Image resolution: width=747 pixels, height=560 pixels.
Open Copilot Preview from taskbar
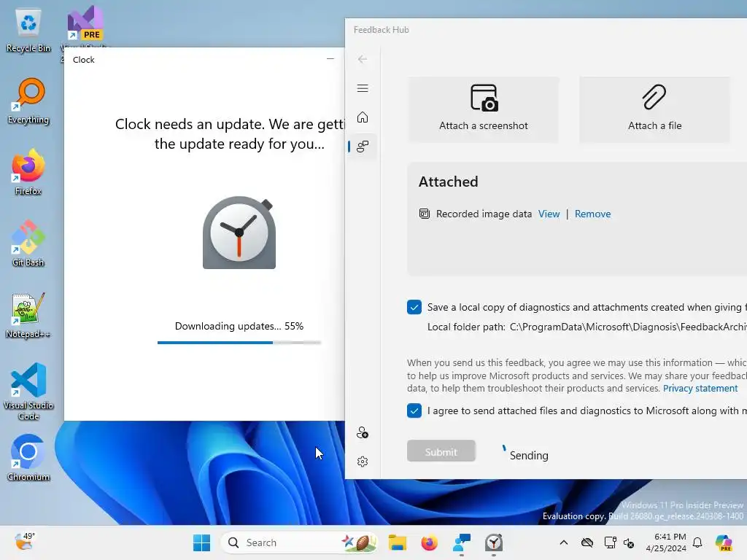[x=724, y=542]
